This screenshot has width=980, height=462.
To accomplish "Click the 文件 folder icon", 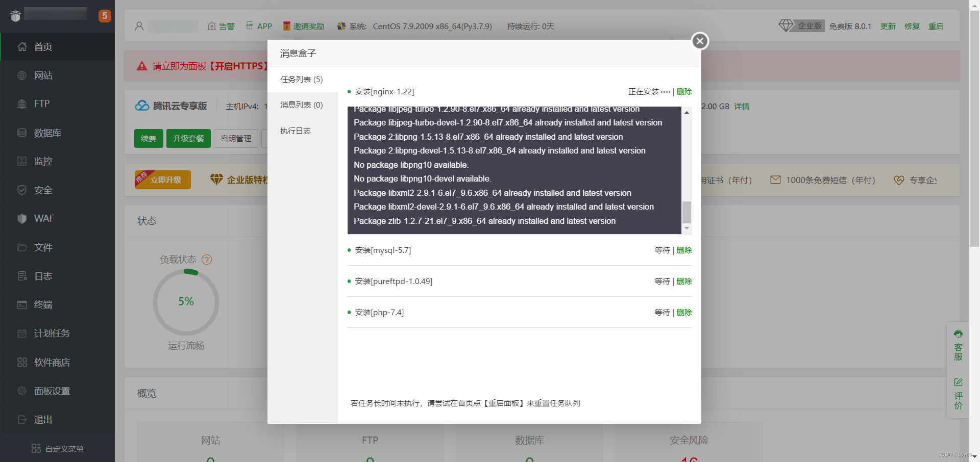I will pos(22,247).
